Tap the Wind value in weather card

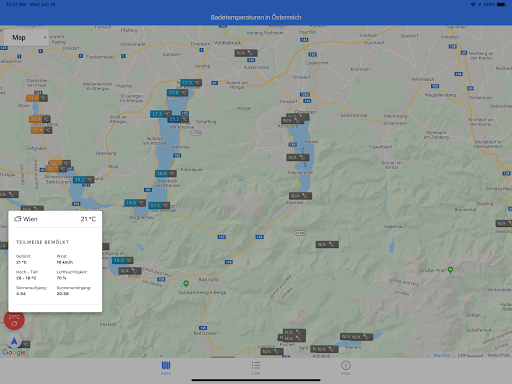pyautogui.click(x=65, y=262)
